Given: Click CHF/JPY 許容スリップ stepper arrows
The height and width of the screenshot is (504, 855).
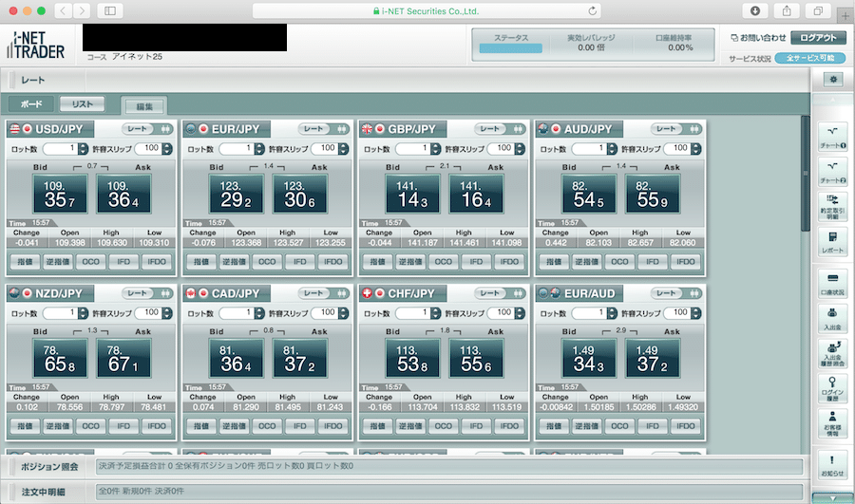Looking at the screenshot, I should coord(520,313).
